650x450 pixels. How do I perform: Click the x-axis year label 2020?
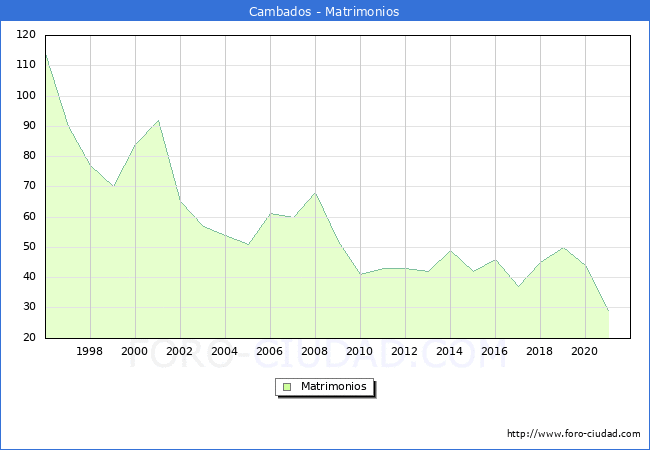[585, 351]
